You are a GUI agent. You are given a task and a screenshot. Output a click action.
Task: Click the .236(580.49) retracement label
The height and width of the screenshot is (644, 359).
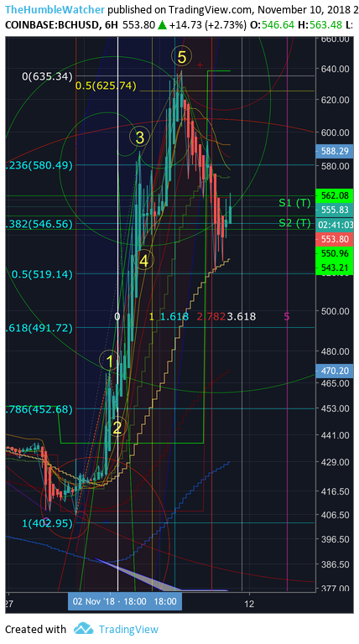point(39,165)
